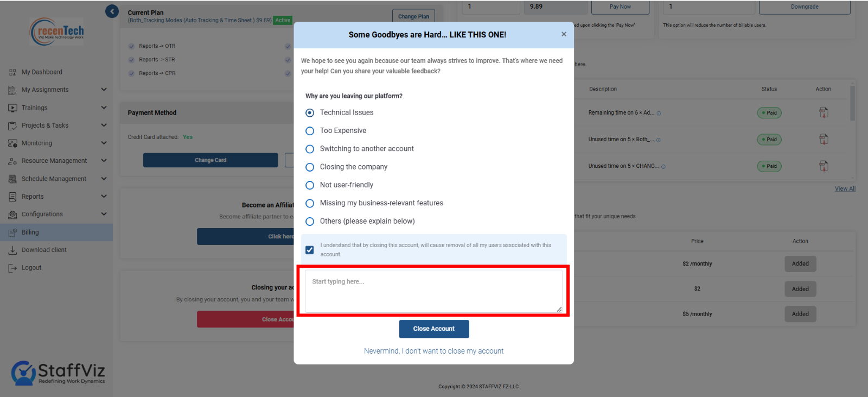Expand the My Assignments menu chevron
The width and height of the screenshot is (868, 397).
coord(104,90)
